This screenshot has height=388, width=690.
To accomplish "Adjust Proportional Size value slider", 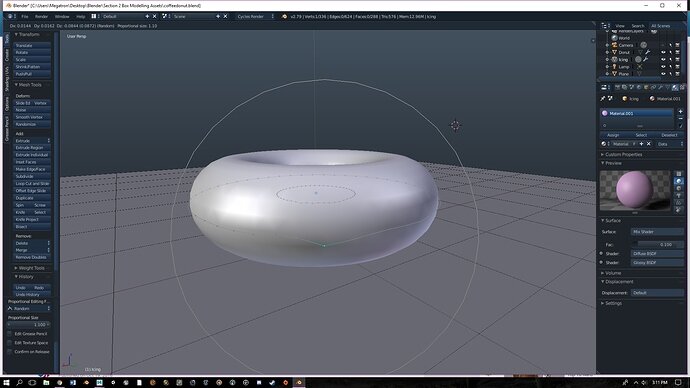I will 29,325.
